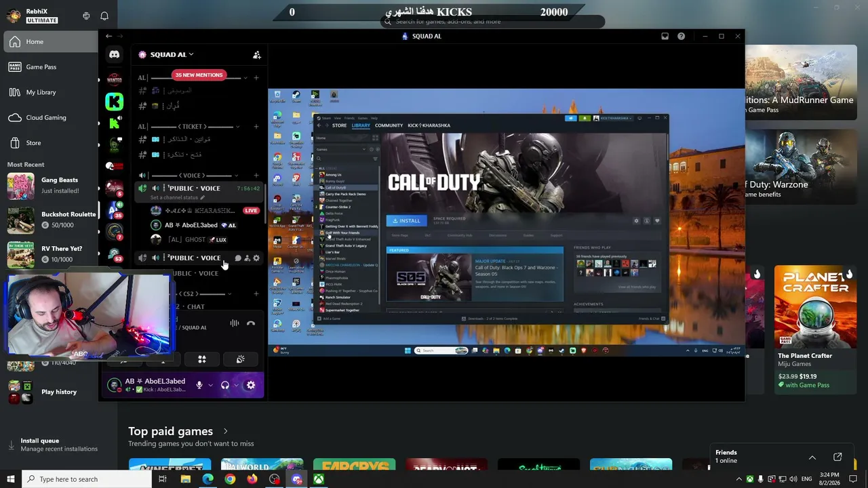The width and height of the screenshot is (868, 488).
Task: Open the Discord soundboard
Action: [240, 359]
